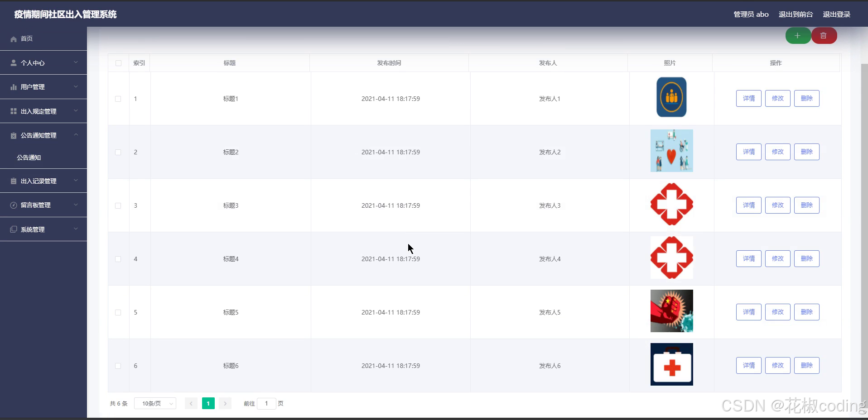The width and height of the screenshot is (868, 420).
Task: Click 删除 button for row 标题3
Action: [807, 205]
